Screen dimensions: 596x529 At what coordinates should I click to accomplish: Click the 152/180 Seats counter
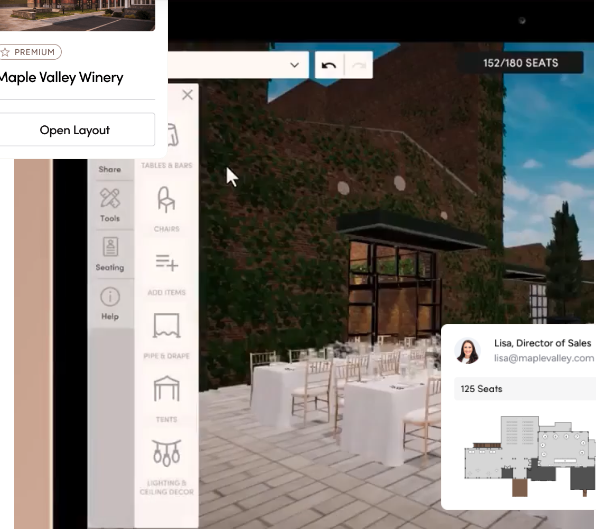pos(521,63)
